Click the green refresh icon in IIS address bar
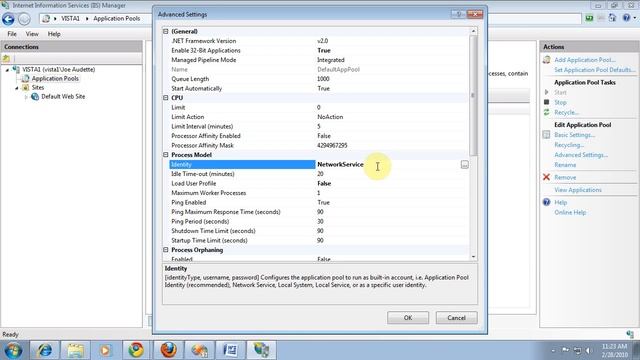This screenshot has width=640, height=360. [x=589, y=18]
